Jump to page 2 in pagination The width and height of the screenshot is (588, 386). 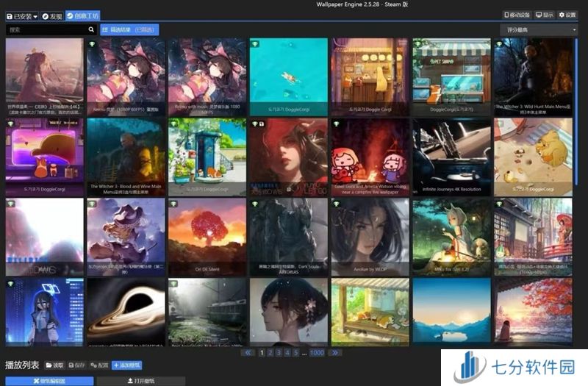(x=270, y=353)
